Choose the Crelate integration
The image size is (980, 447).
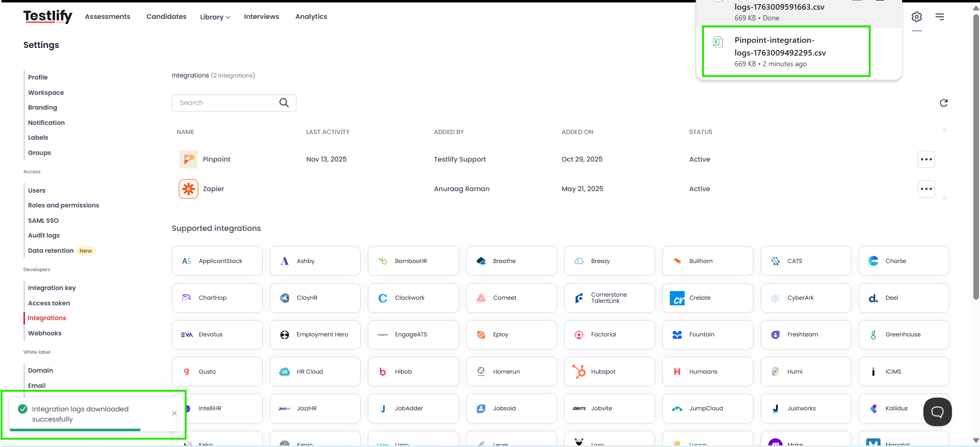click(x=708, y=298)
